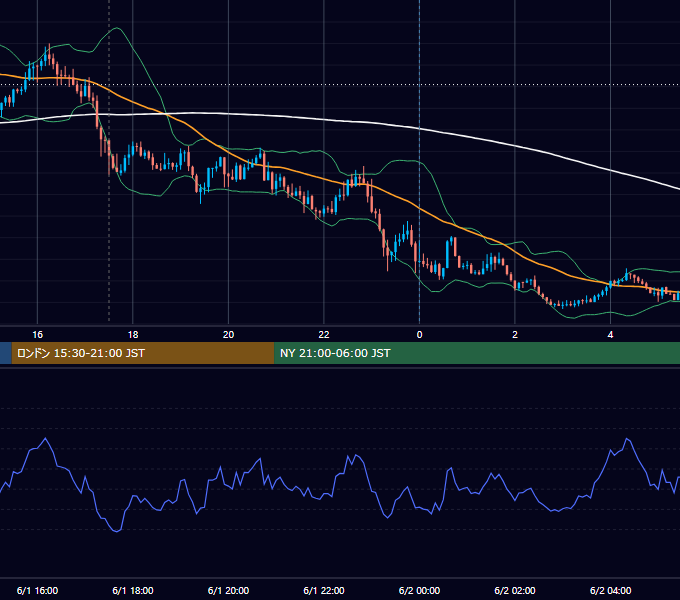Click the 6/1 16:00 date label
Viewport: 680px width, 600px height.
click(x=38, y=590)
